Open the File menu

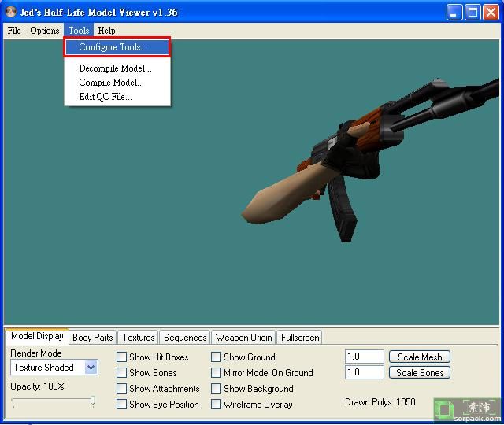[14, 31]
